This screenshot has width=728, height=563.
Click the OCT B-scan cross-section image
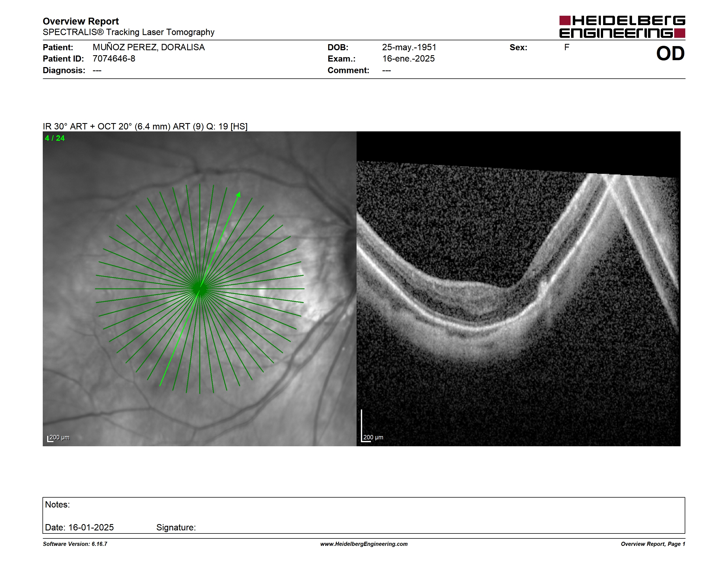518,288
